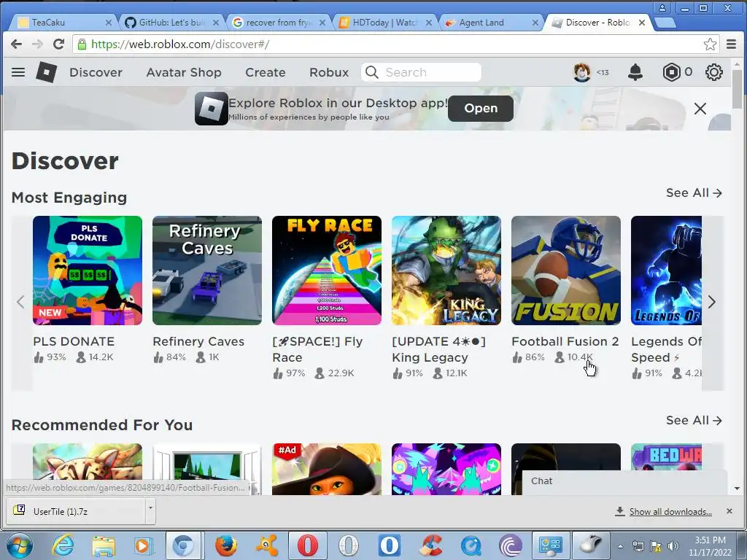Click the volume speaker tray icon
747x560 pixels.
(x=673, y=546)
